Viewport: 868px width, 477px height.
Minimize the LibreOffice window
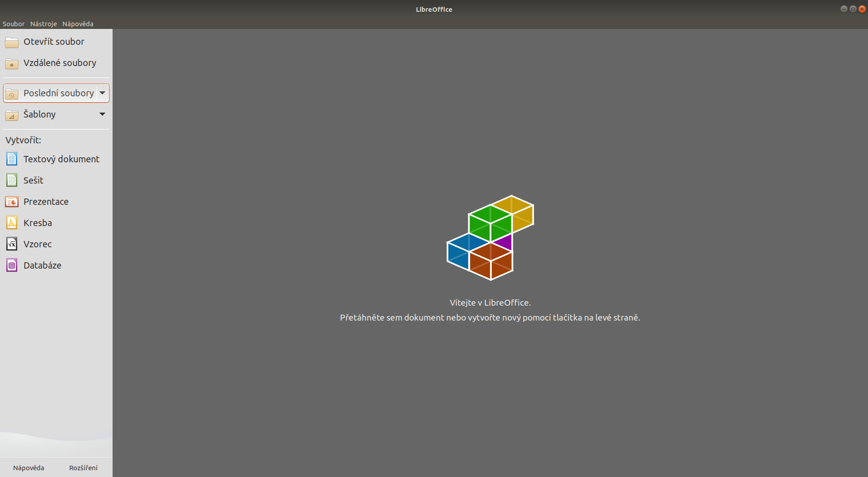click(844, 9)
